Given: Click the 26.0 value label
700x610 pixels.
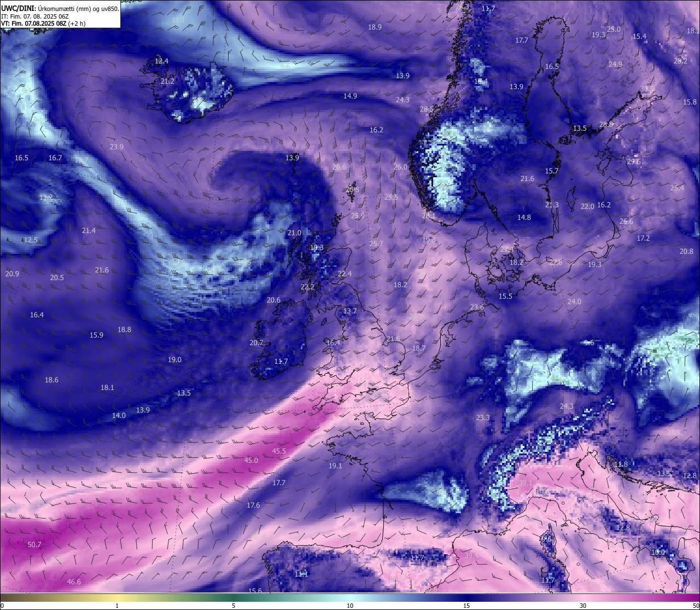Looking at the screenshot, I should (400, 167).
